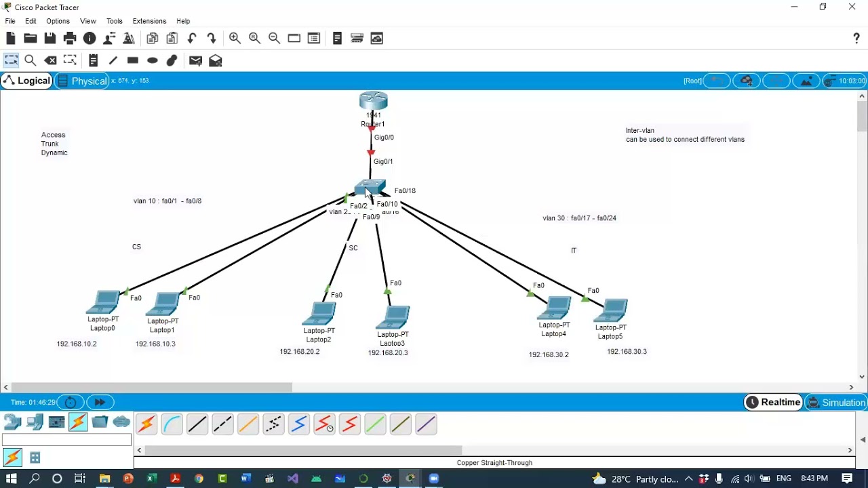The image size is (868, 488).
Task: Place a Note on the workspace
Action: point(94,60)
